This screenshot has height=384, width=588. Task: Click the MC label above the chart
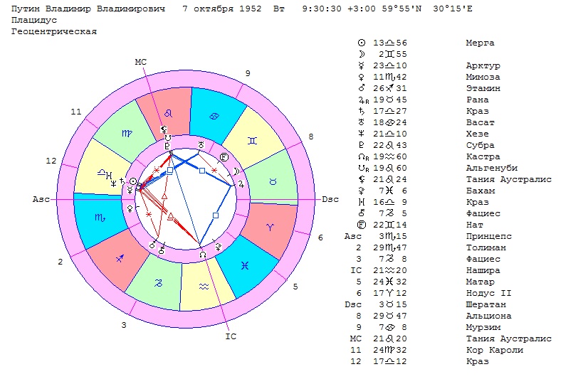pyautogui.click(x=140, y=63)
